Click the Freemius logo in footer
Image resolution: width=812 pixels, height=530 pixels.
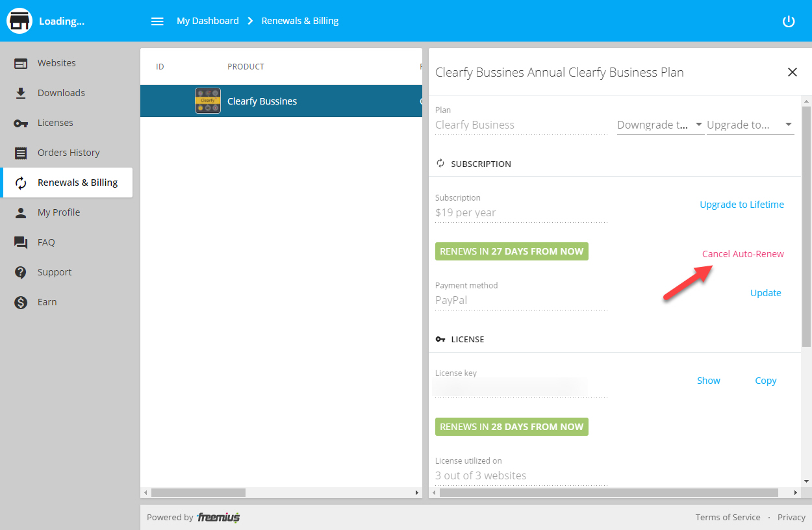tap(218, 518)
